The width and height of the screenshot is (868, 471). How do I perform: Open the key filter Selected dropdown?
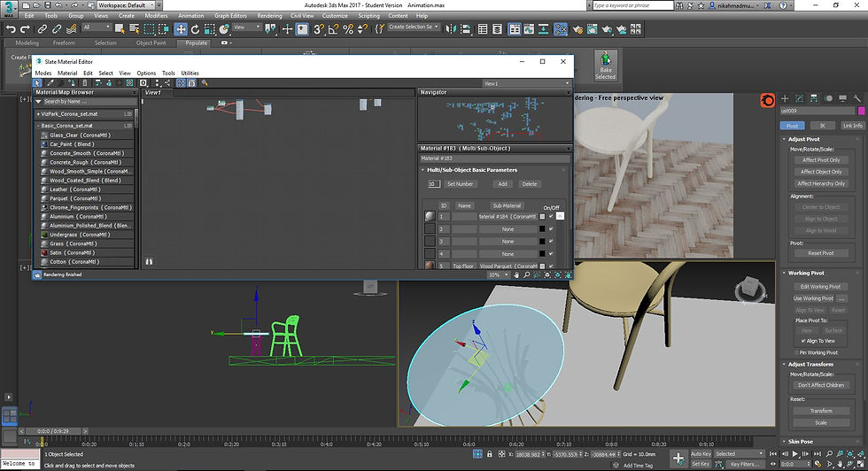(739, 454)
